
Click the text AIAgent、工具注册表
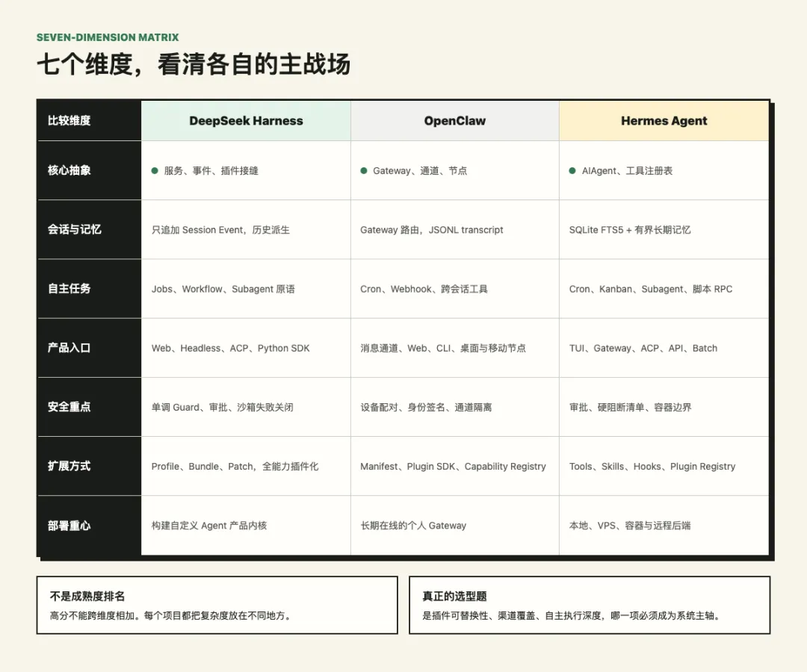(627, 171)
